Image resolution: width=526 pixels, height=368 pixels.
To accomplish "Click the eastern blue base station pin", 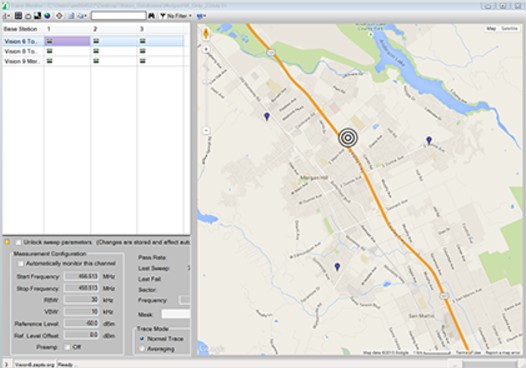I will pyautogui.click(x=429, y=140).
